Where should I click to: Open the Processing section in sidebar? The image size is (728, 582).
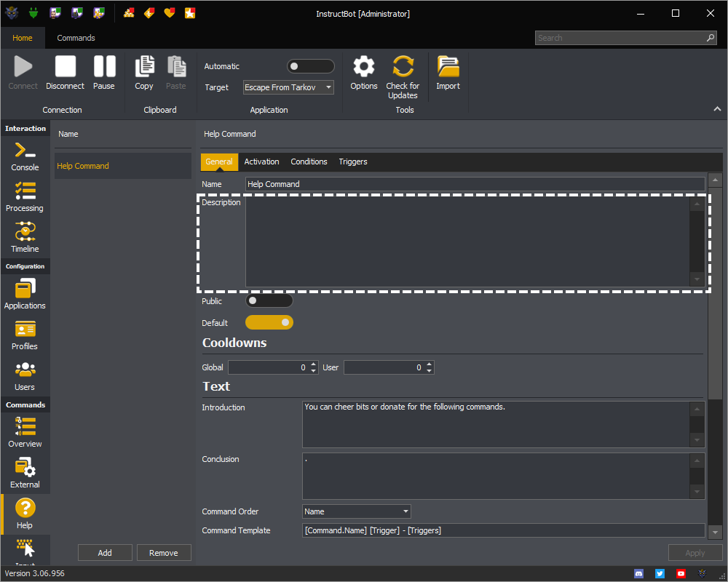[x=25, y=196]
